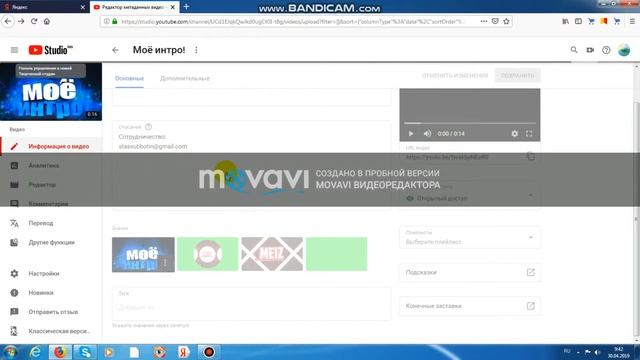Click Отменить изменения button
Viewport: 640px width, 360px height.
click(x=455, y=76)
